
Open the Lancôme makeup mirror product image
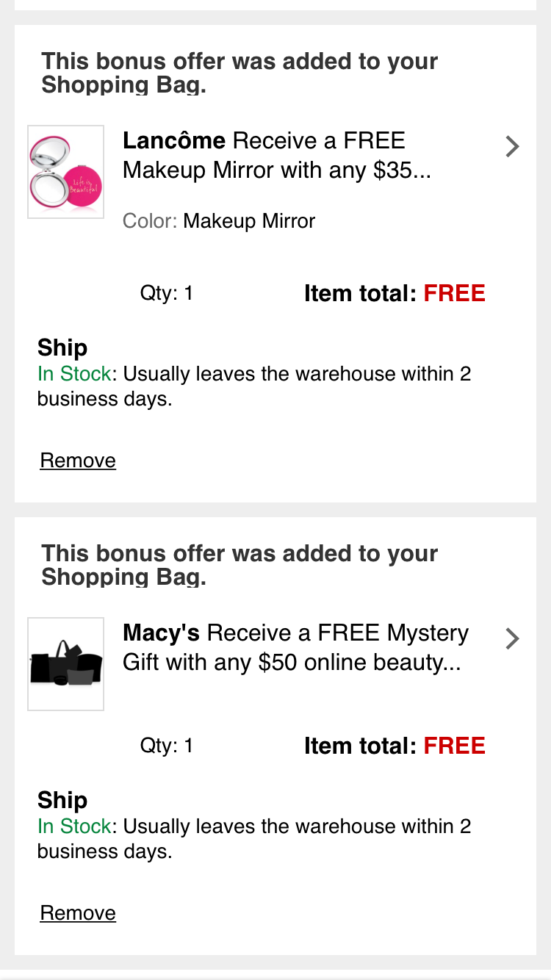[x=65, y=172]
